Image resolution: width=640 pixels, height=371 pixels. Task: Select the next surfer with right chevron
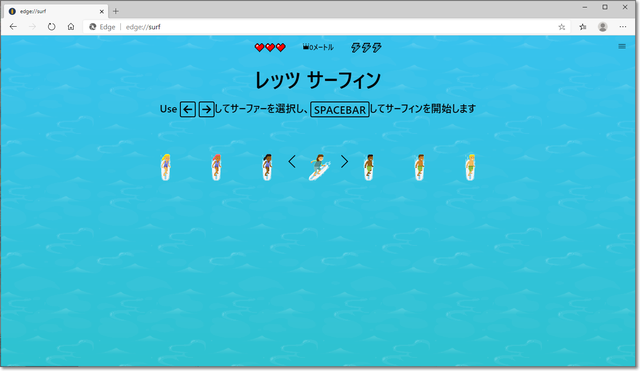point(344,162)
